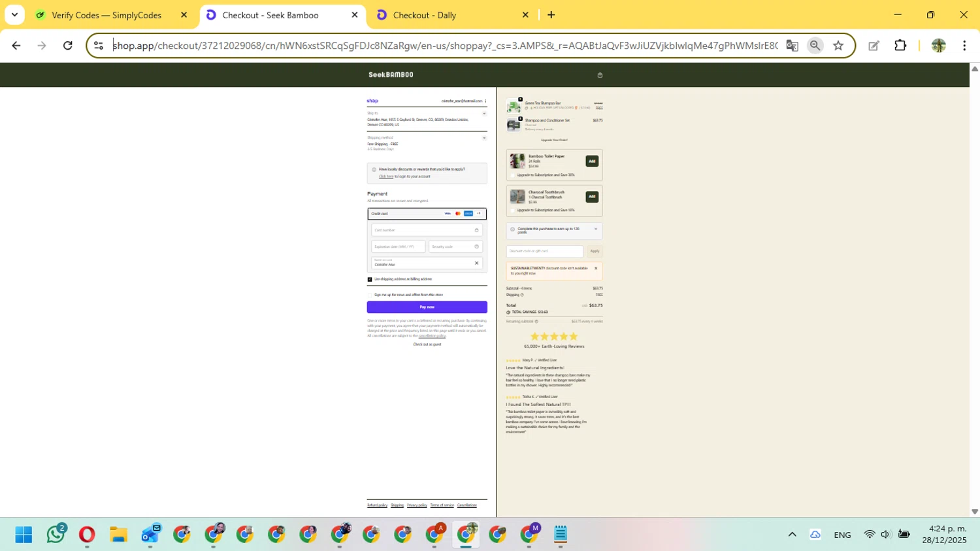Open File Explorer from the taskbar

[118, 535]
